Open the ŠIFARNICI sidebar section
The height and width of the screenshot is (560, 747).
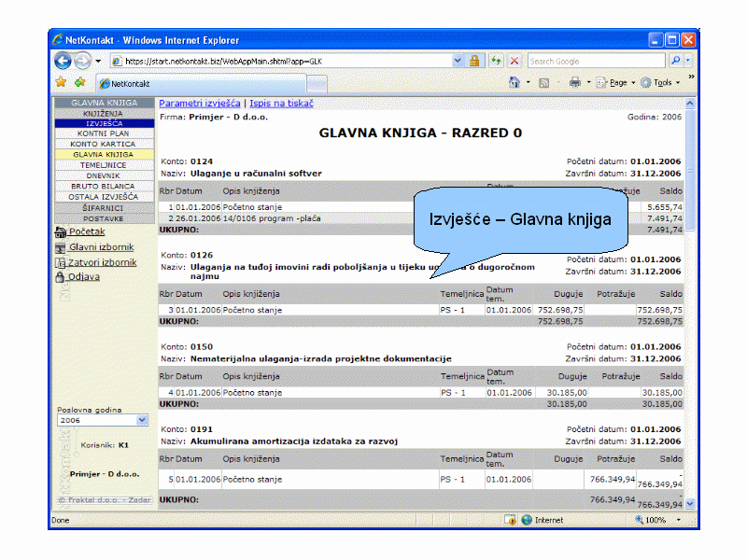(105, 207)
